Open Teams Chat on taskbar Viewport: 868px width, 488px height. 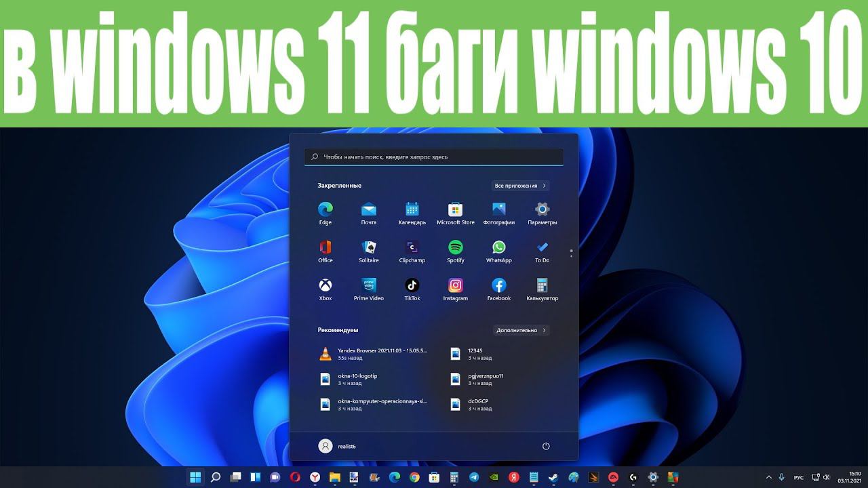[x=275, y=477]
